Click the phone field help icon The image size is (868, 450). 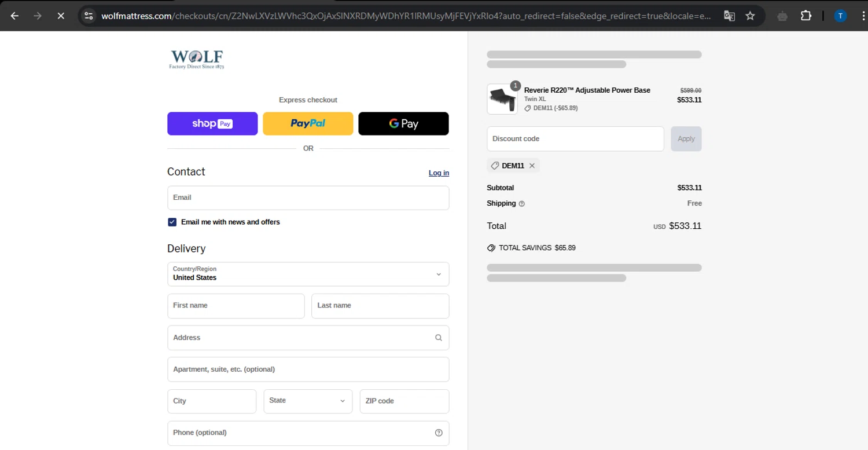point(439,433)
